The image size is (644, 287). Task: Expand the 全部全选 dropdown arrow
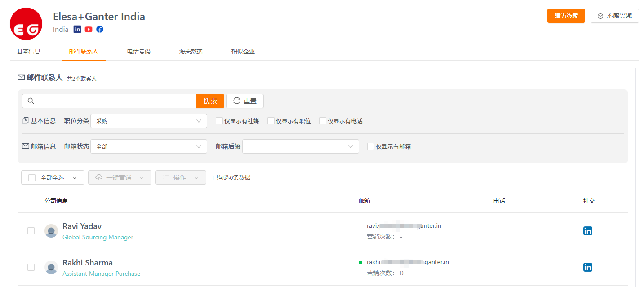pos(75,177)
